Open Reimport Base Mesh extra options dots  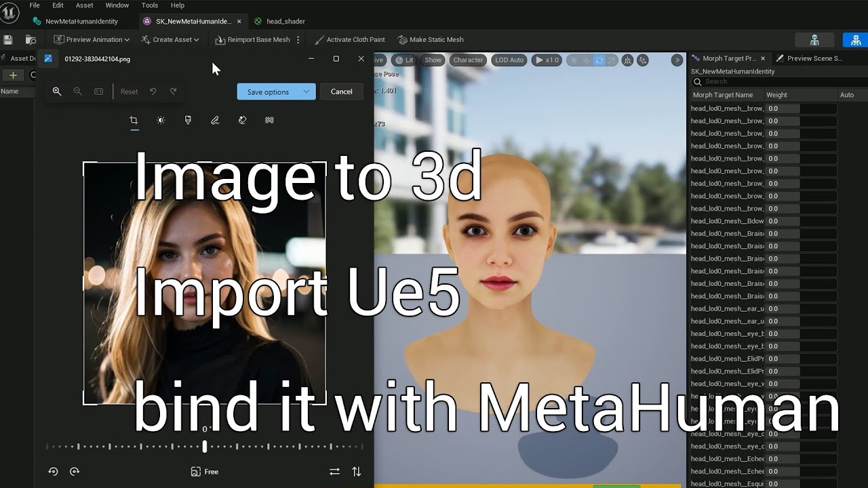pyautogui.click(x=298, y=40)
